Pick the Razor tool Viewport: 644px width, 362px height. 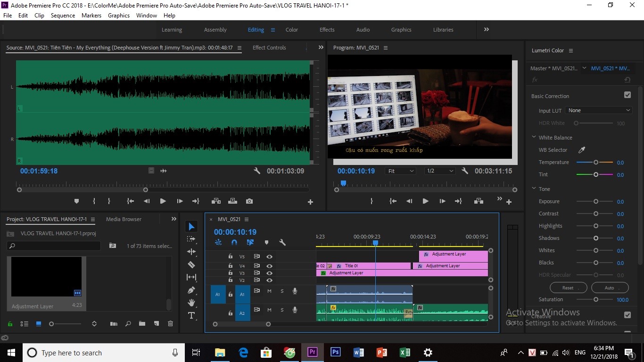(191, 264)
